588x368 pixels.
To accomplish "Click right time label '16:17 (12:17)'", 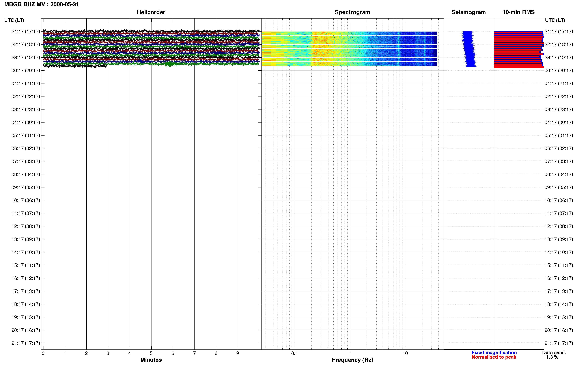I will tap(559, 278).
